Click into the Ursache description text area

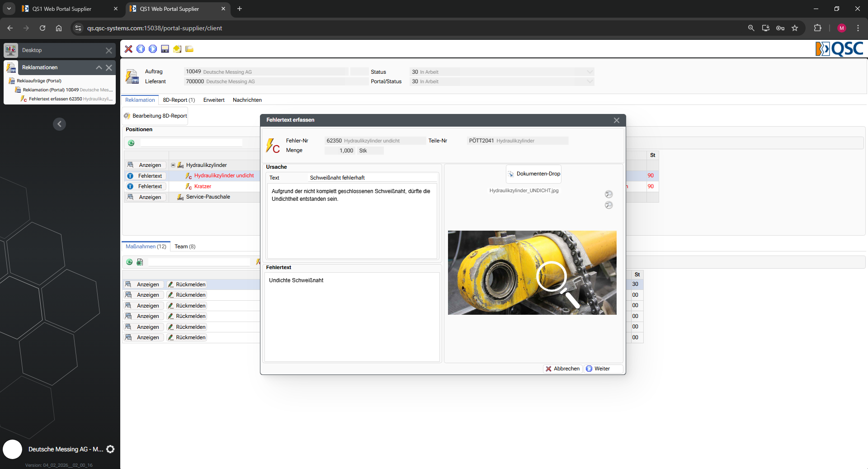pyautogui.click(x=352, y=221)
